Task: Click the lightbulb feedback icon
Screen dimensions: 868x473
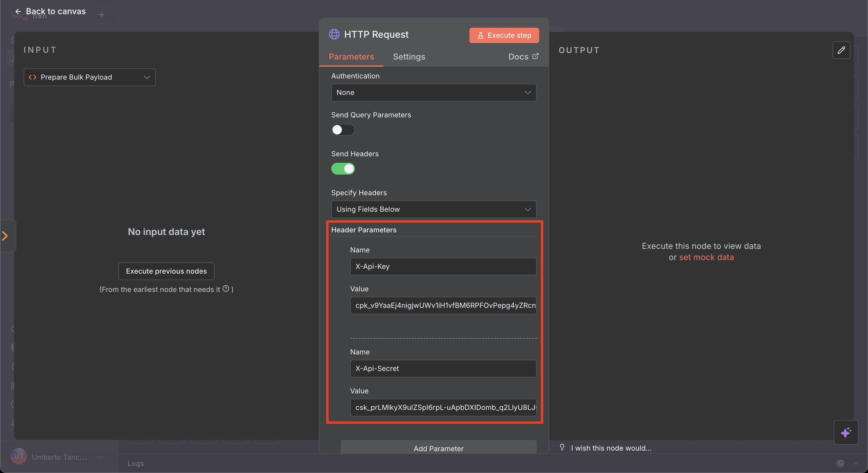Action: click(x=562, y=447)
